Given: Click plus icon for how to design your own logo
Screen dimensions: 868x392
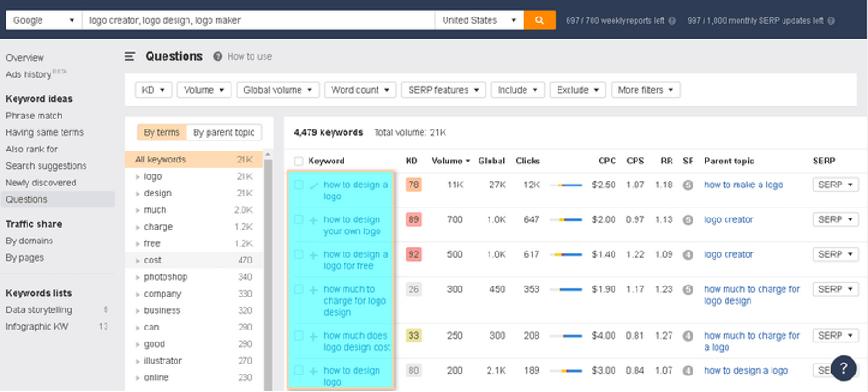Looking at the screenshot, I should point(313,220).
